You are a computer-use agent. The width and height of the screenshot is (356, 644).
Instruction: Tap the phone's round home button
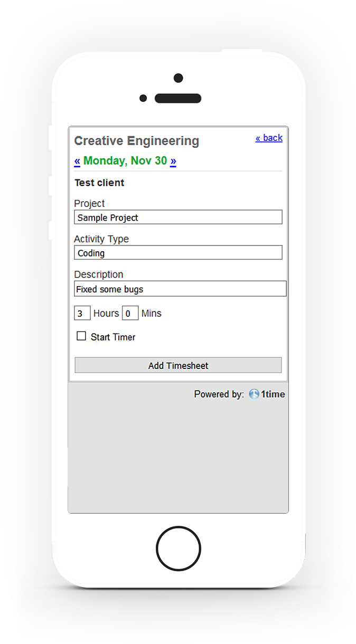(x=179, y=548)
